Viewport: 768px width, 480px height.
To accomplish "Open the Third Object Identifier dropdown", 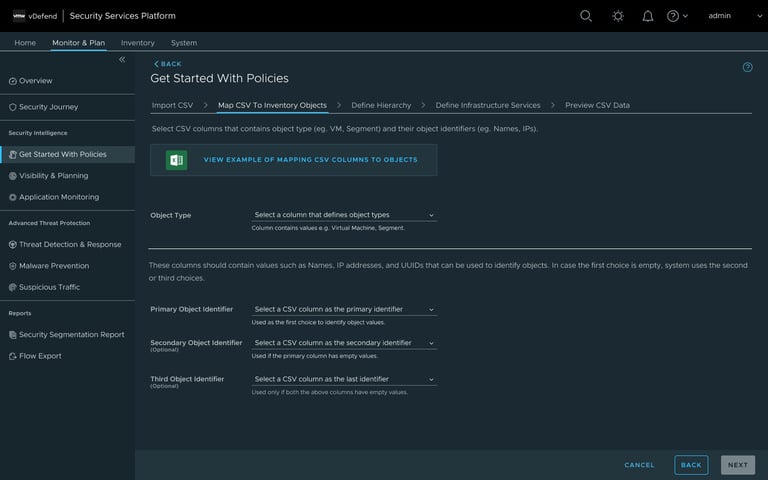I will [x=343, y=379].
